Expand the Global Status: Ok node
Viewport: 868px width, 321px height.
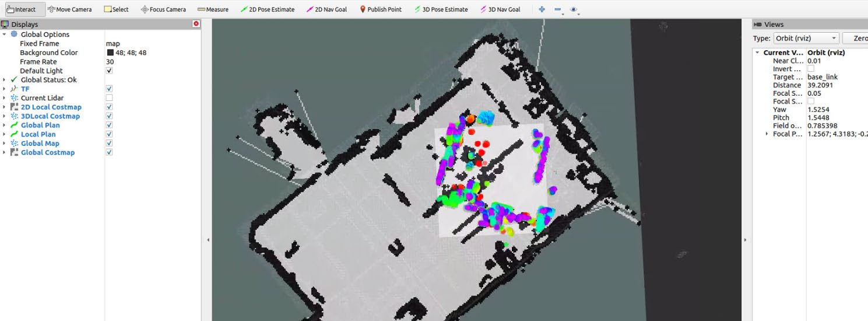pos(5,80)
